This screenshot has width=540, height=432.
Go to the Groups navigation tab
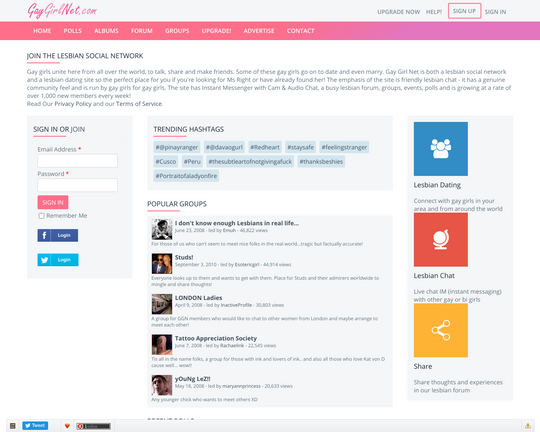pos(177,31)
